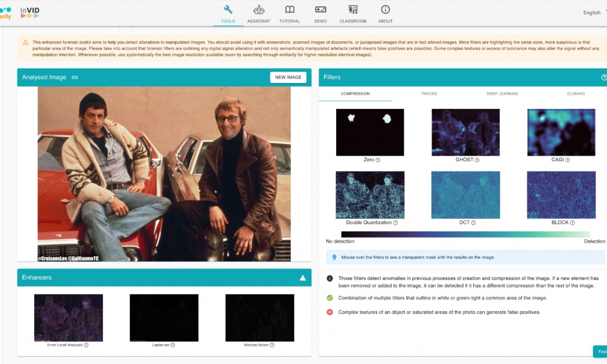Click the Feedback button
Image resolution: width=607 pixels, height=364 pixels.
600,351
